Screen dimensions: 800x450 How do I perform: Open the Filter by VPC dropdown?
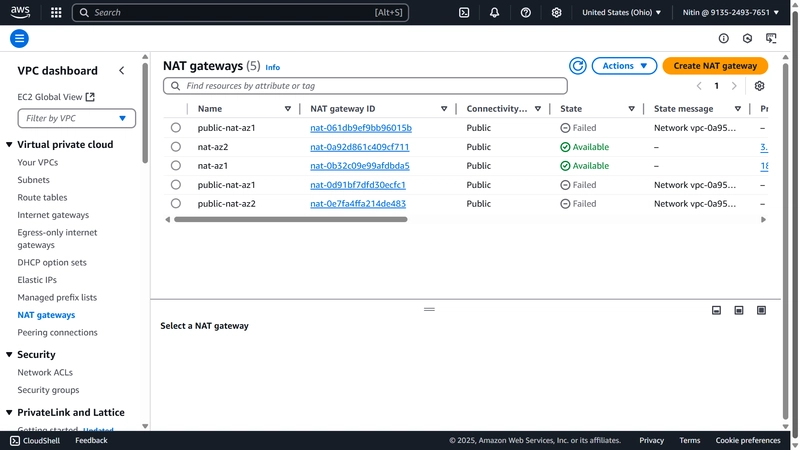click(x=77, y=118)
